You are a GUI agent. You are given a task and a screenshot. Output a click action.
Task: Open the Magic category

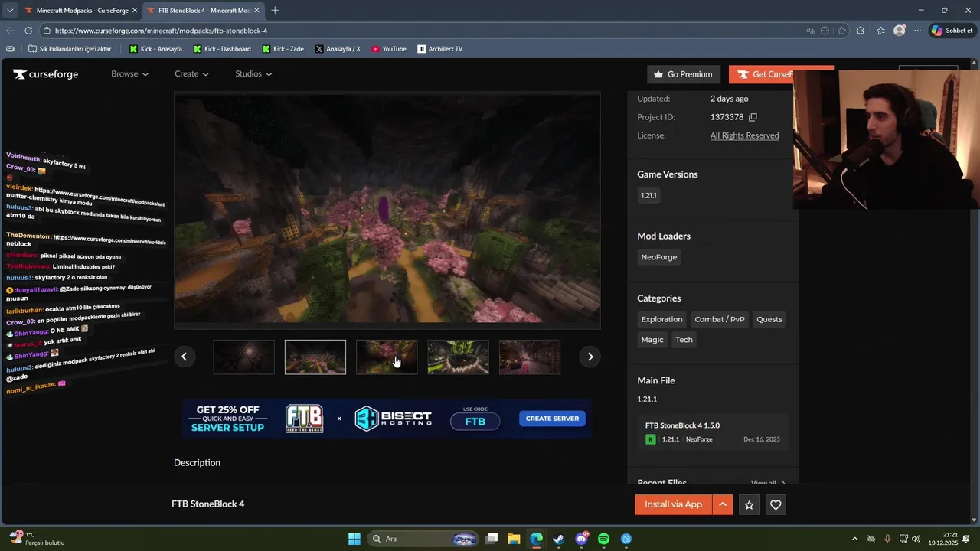point(652,340)
